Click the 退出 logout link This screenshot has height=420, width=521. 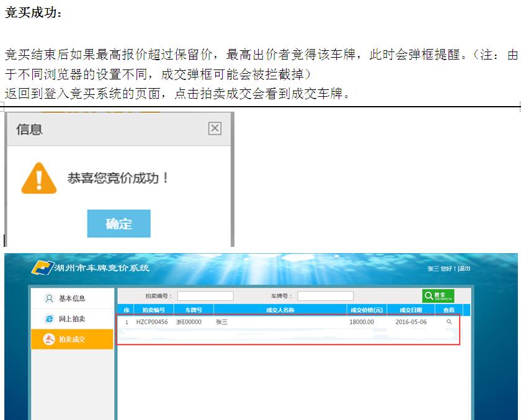coord(464,269)
